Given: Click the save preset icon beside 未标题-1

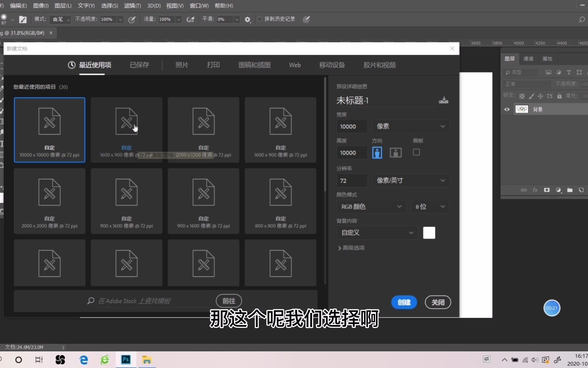Looking at the screenshot, I should pyautogui.click(x=443, y=100).
